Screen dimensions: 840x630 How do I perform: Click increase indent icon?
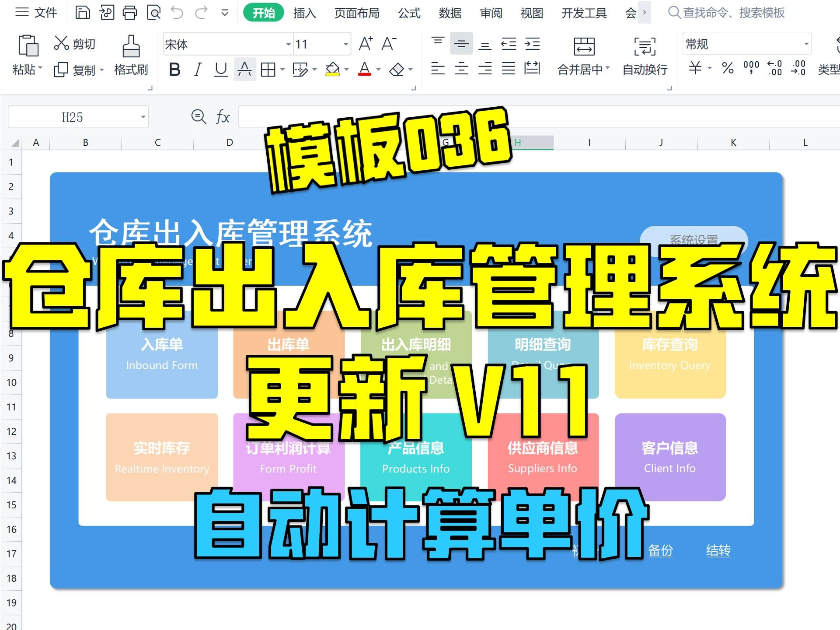pos(532,43)
